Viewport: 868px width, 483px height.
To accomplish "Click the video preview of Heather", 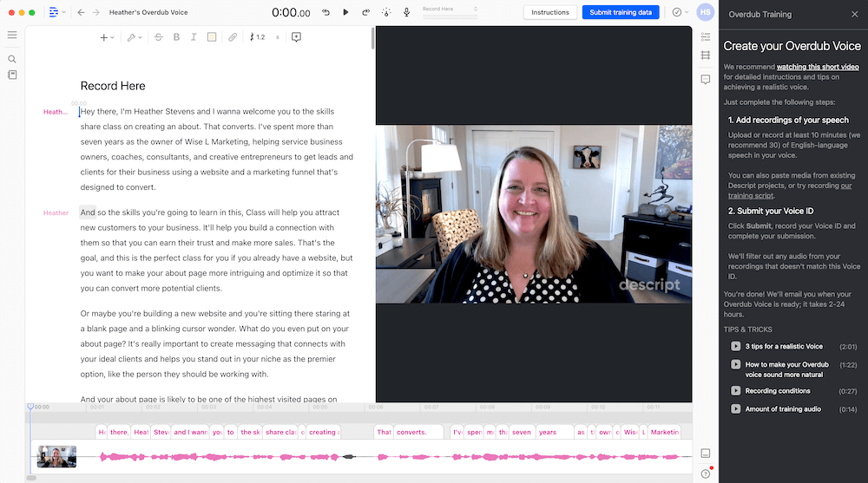I will tap(534, 214).
